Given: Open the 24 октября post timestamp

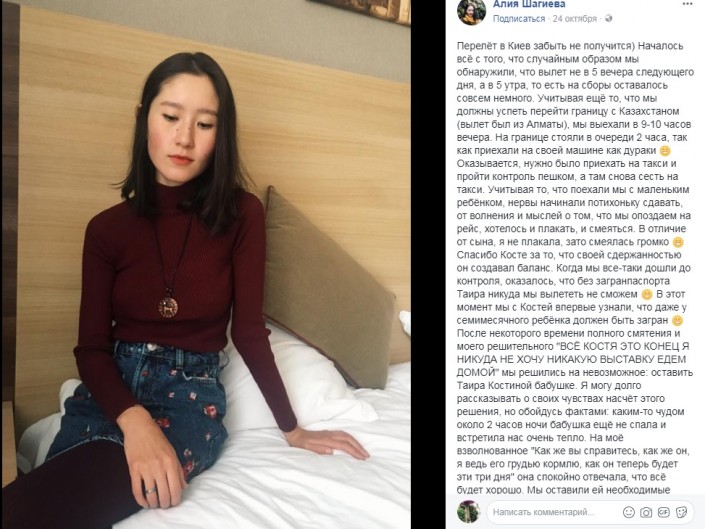Looking at the screenshot, I should [575, 18].
